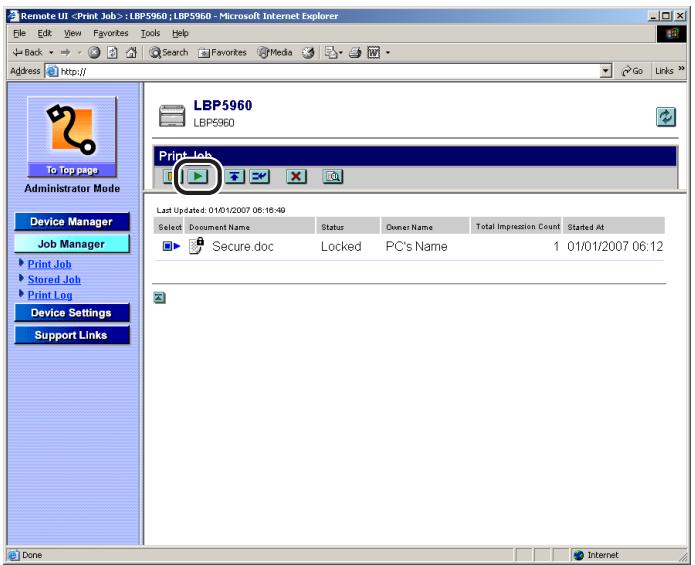This screenshot has width=695, height=565.
Task: Click the Started At column header
Action: pyautogui.click(x=613, y=226)
